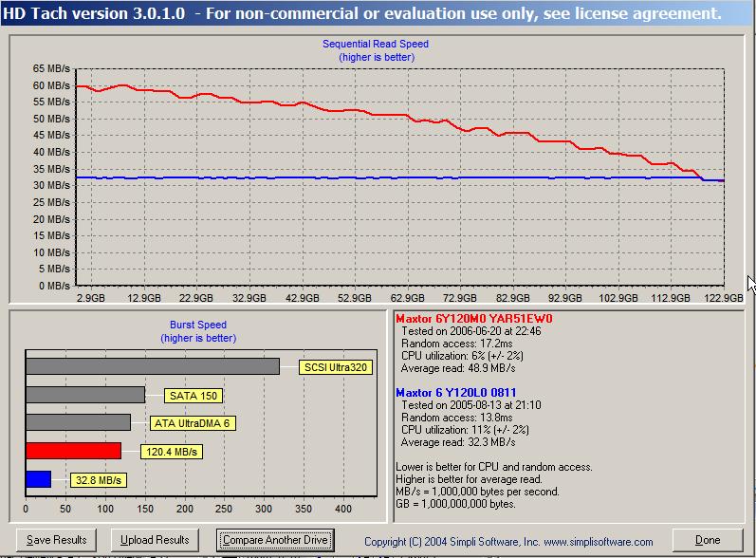Click the 2.9GB axis label
Image resolution: width=756 pixels, height=558 pixels.
(x=91, y=298)
